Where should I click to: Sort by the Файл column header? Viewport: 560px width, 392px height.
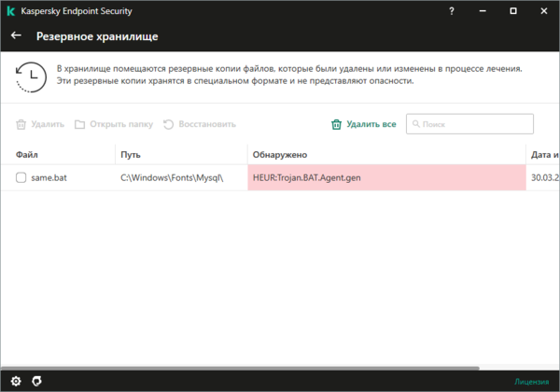point(27,155)
